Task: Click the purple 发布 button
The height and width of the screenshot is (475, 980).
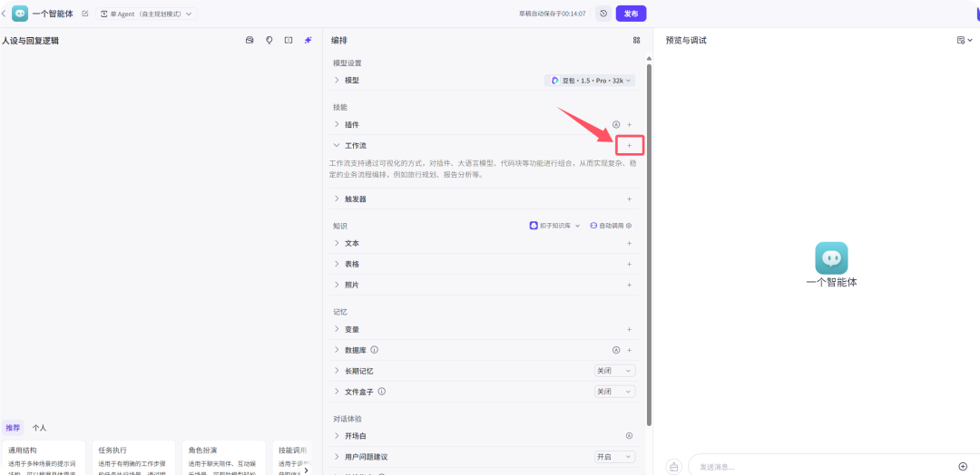Action: click(x=631, y=14)
